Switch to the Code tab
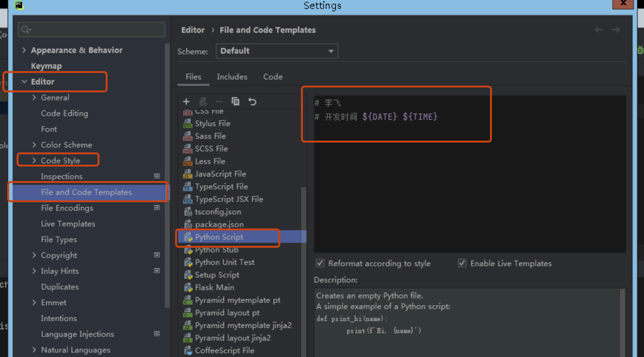Viewport: 644px width, 357px height. coord(273,77)
